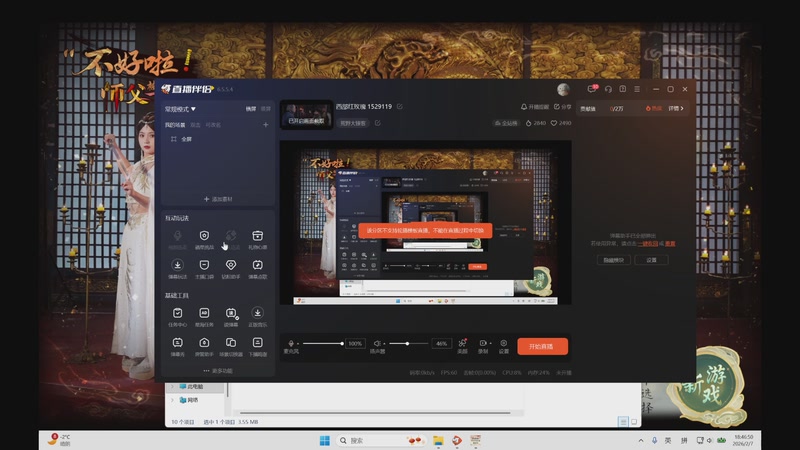Viewport: 800px width, 450px height.
Task: Add a new scene with plus icon
Action: [265, 124]
